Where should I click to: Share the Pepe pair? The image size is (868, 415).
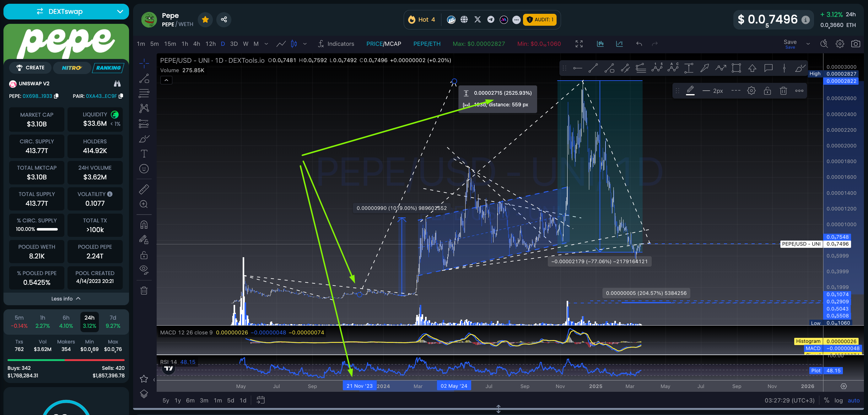click(x=224, y=19)
